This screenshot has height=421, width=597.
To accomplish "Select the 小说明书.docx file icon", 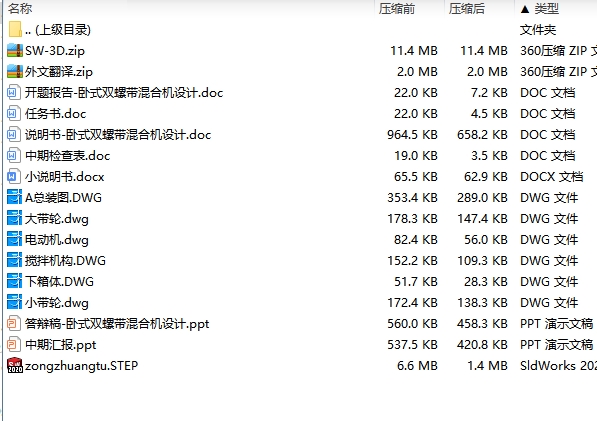I will pyautogui.click(x=14, y=177).
